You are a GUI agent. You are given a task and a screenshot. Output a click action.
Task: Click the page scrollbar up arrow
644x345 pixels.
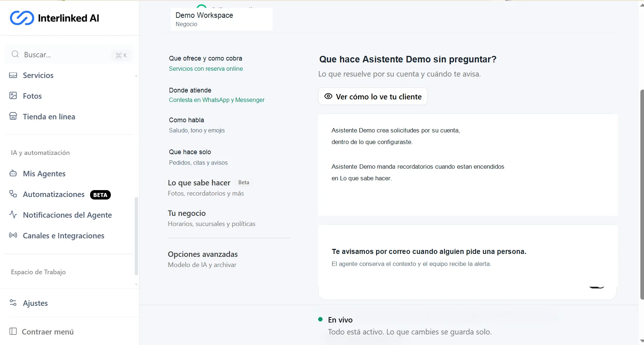[641, 5]
